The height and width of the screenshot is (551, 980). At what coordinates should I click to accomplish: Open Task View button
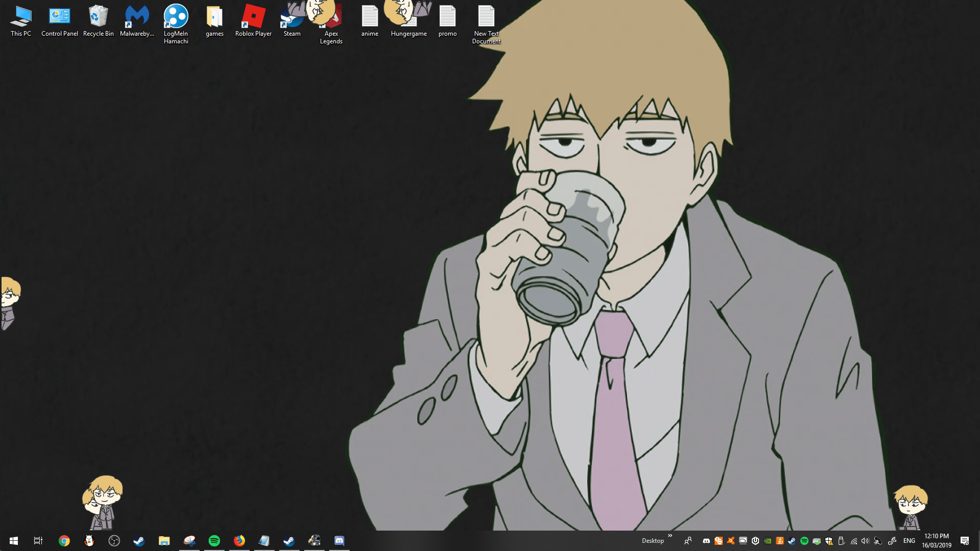[38, 541]
